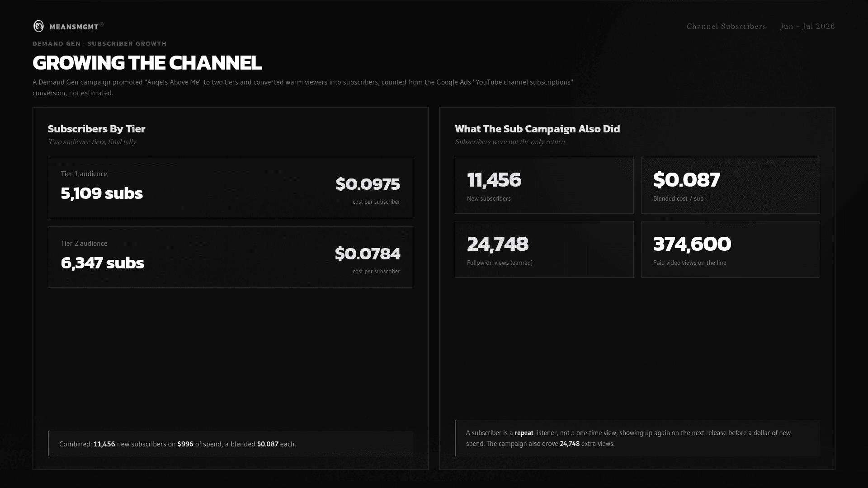The height and width of the screenshot is (488, 868).
Task: Select the 11,456 New subscribers tile
Action: (x=544, y=185)
